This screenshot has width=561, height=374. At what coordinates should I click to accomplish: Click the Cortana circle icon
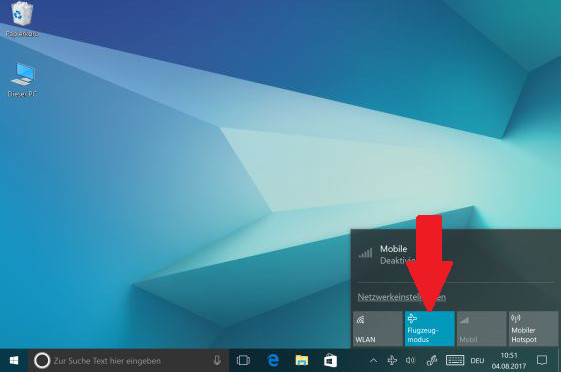pos(42,361)
